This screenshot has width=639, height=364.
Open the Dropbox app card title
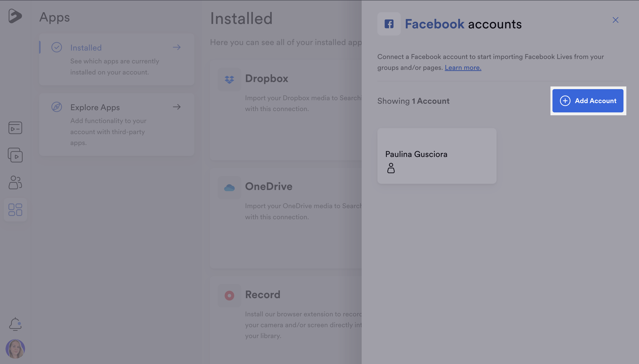click(266, 78)
